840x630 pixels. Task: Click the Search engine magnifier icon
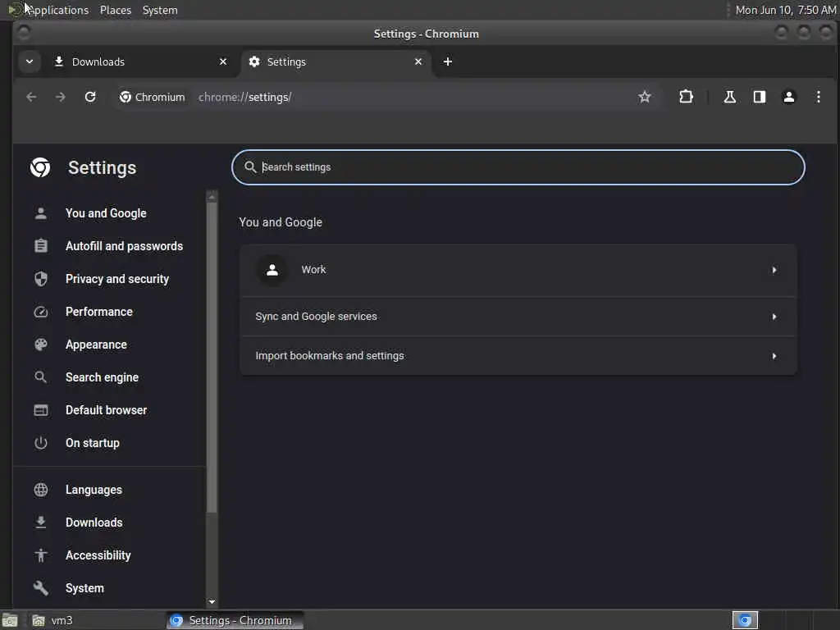click(x=41, y=377)
